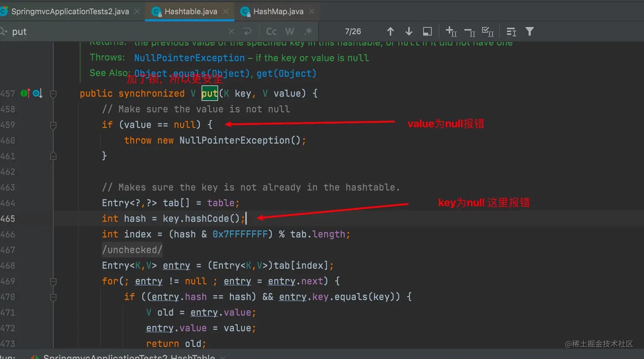Collapse the inner if fold at line 470
This screenshot has width=644, height=359.
tap(53, 297)
